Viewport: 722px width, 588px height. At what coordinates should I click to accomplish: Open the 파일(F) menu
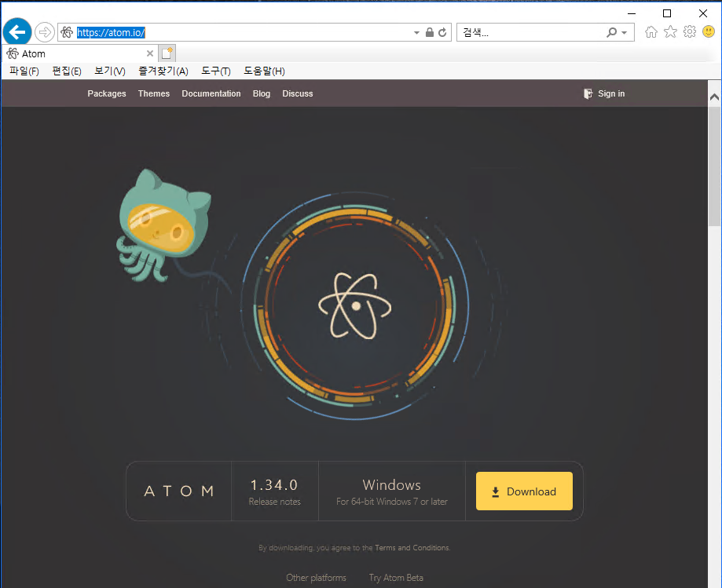click(24, 71)
